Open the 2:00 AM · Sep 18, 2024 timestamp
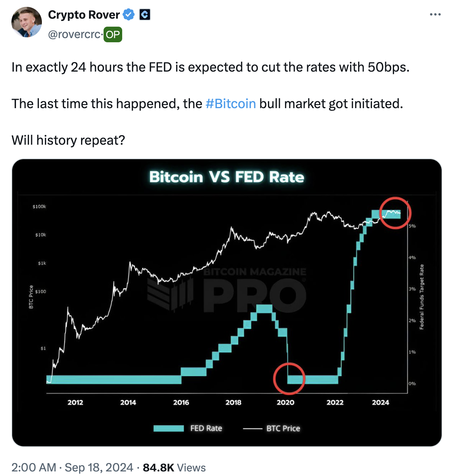This screenshot has height=476, width=453. point(72,467)
